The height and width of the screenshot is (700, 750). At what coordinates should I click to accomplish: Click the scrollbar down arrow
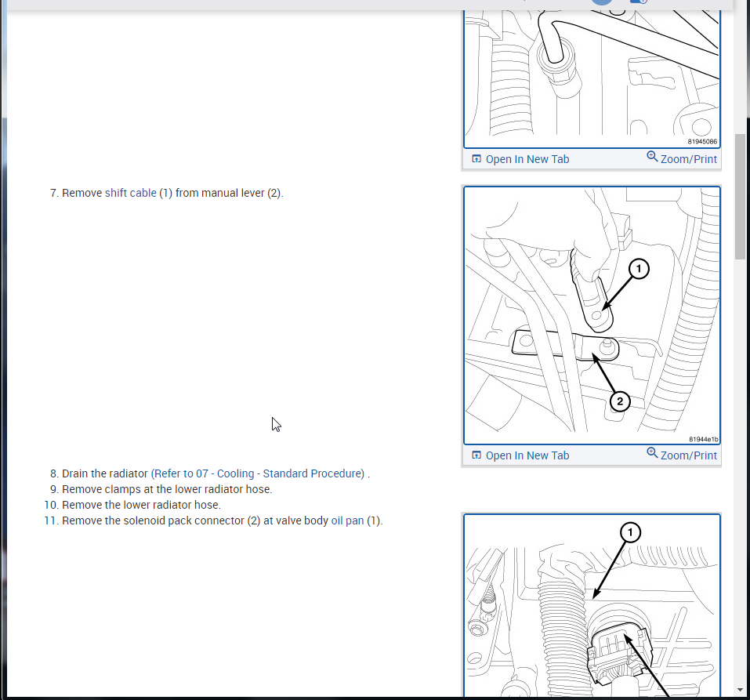(740, 691)
